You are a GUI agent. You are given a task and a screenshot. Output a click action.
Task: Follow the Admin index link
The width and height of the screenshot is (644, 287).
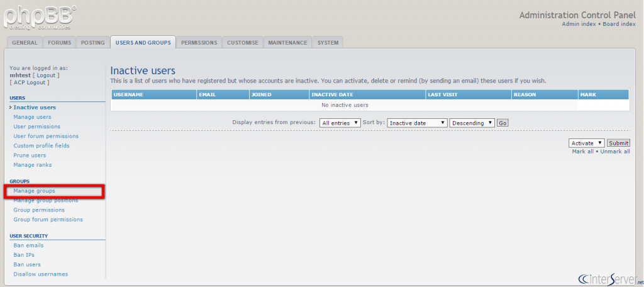pos(579,24)
